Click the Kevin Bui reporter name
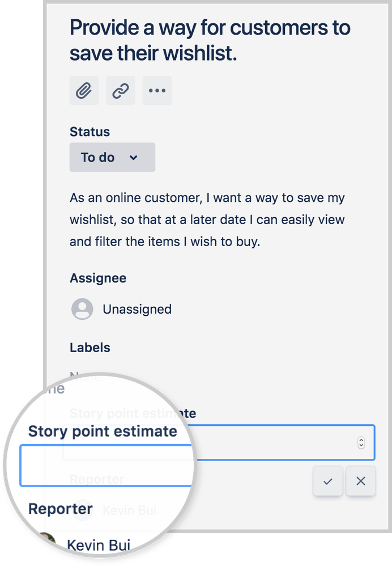 (x=99, y=544)
